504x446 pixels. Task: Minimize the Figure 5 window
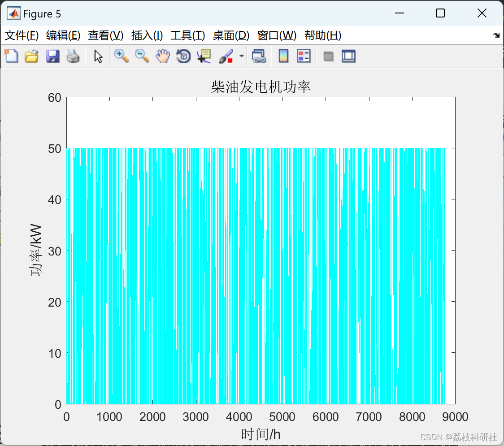point(399,13)
